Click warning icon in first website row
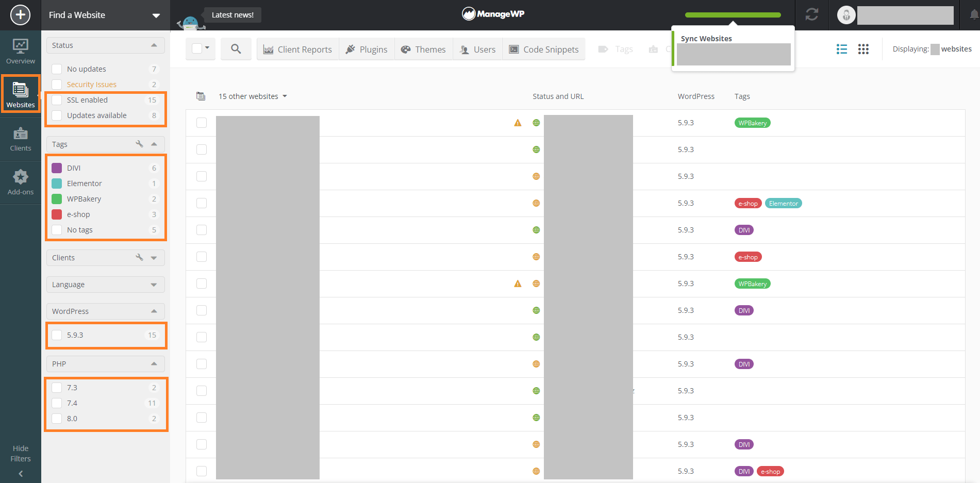Viewport: 980px width, 483px height. (518, 123)
